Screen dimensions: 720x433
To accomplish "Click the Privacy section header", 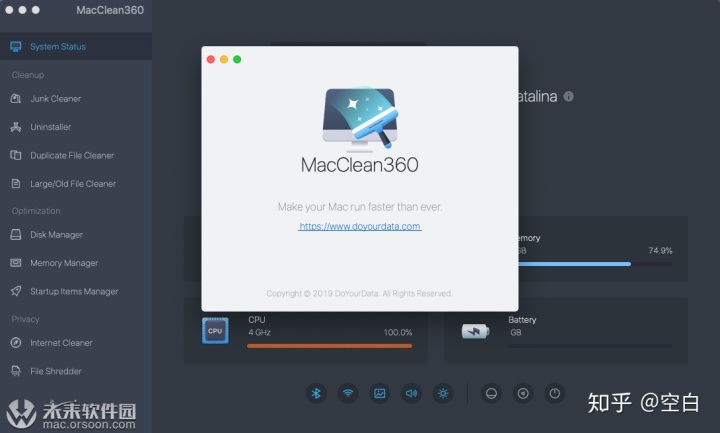I will (25, 319).
